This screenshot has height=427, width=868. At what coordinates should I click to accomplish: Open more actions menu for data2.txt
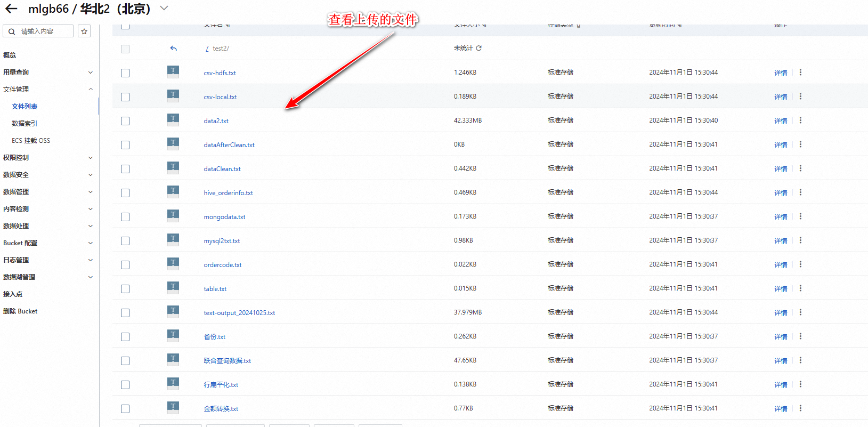click(800, 120)
